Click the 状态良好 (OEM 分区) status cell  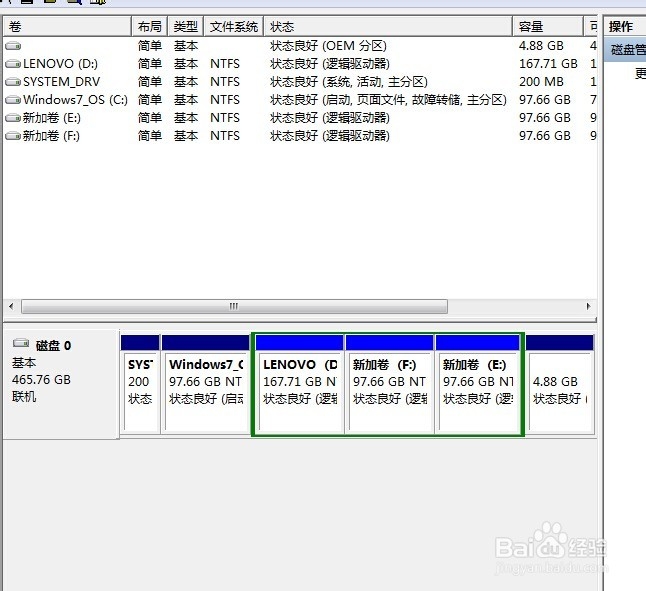tap(328, 46)
